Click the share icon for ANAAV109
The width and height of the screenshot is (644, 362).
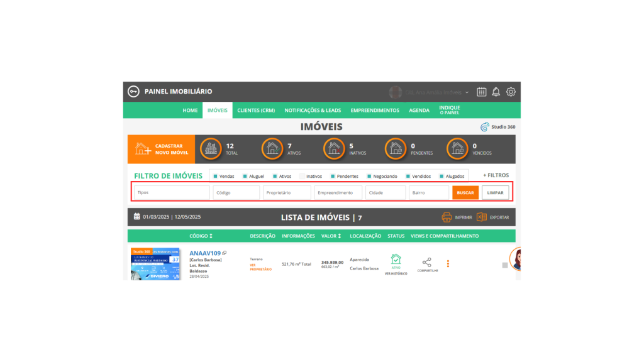[427, 261]
